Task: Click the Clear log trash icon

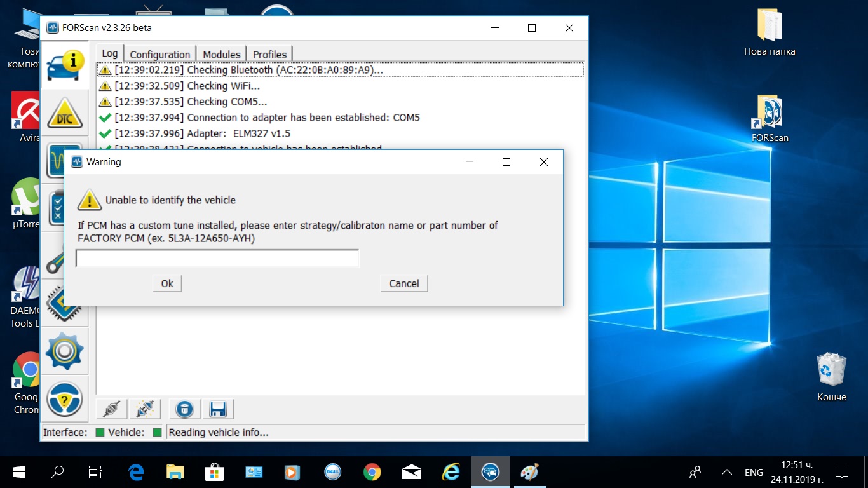Action: 184,409
